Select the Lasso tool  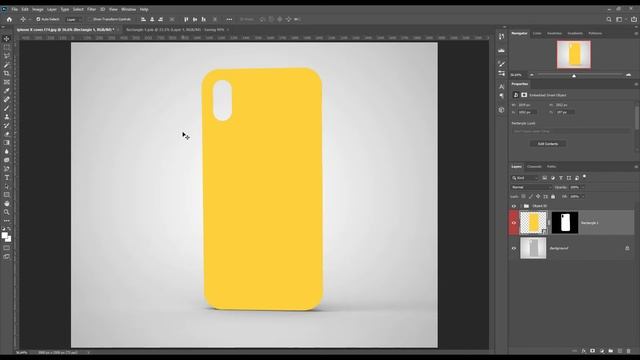[x=7, y=56]
